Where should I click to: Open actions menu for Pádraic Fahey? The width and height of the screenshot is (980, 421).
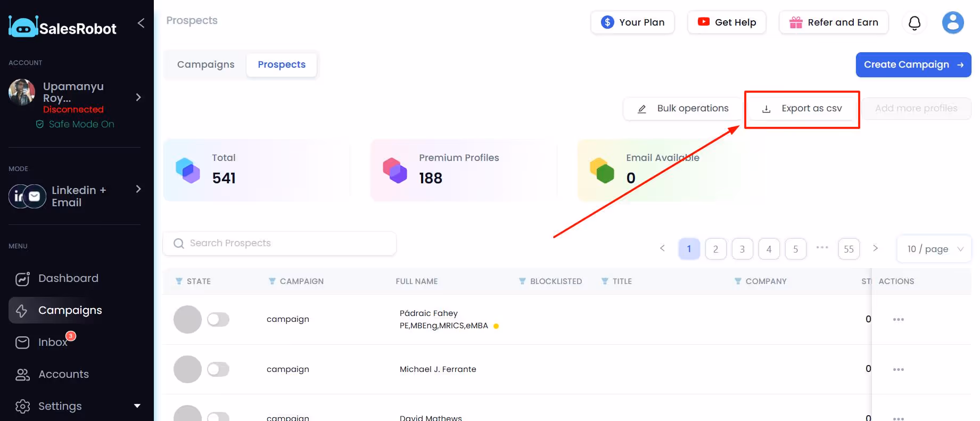[x=899, y=320]
